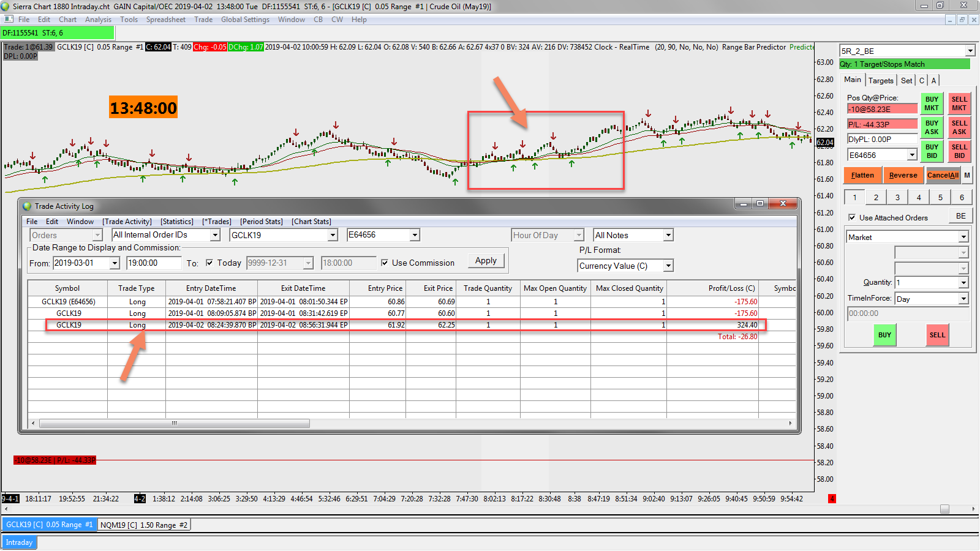Click the chart horizontal scrollbar thumb
The image size is (980, 551).
pos(944,509)
